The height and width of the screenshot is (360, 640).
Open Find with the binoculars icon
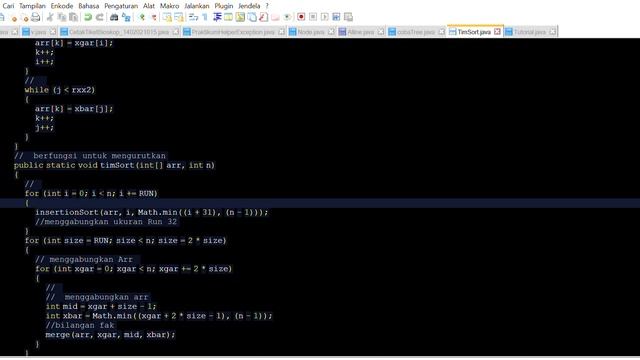pyautogui.click(x=114, y=17)
